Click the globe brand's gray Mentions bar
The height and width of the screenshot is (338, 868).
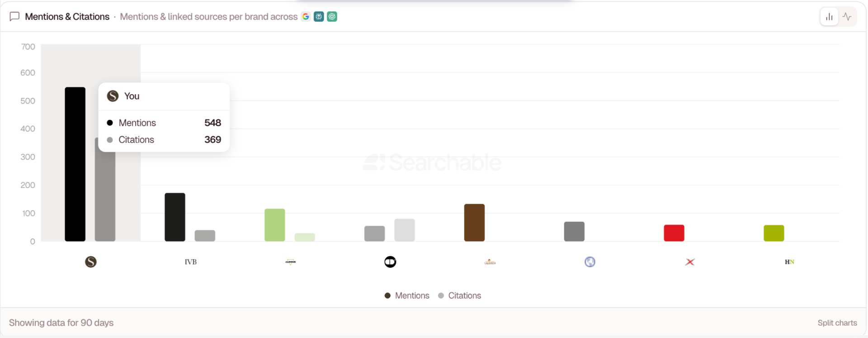(574, 231)
